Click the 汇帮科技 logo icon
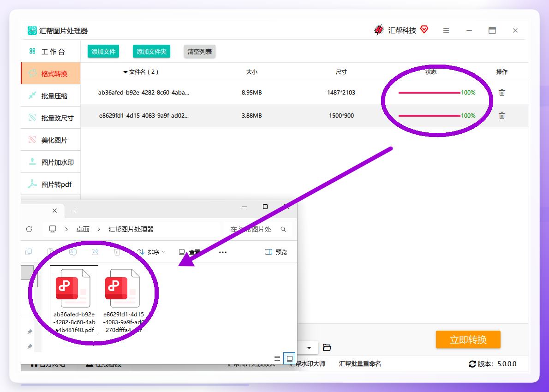This screenshot has width=549, height=392. [379, 30]
